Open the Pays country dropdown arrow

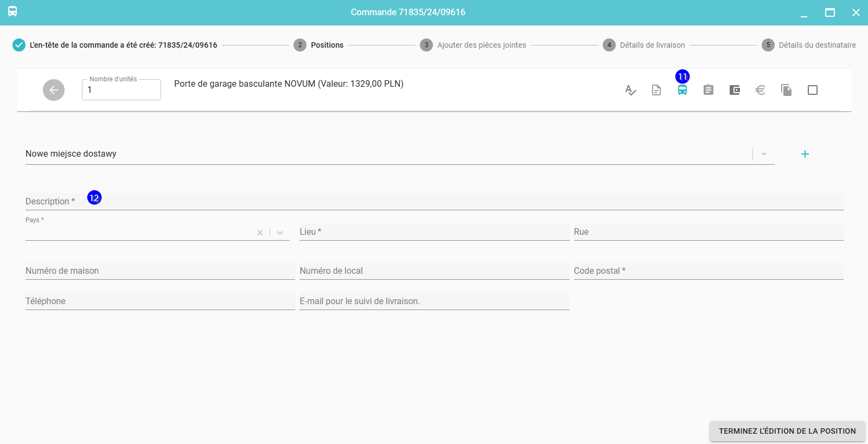(x=280, y=233)
